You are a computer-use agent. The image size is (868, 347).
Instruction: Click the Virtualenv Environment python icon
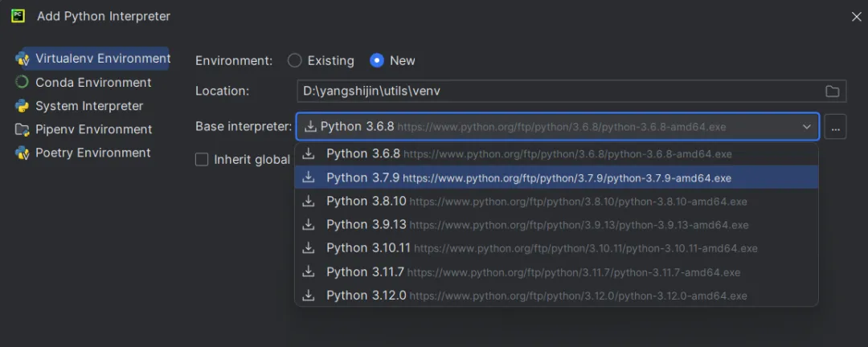(23, 59)
